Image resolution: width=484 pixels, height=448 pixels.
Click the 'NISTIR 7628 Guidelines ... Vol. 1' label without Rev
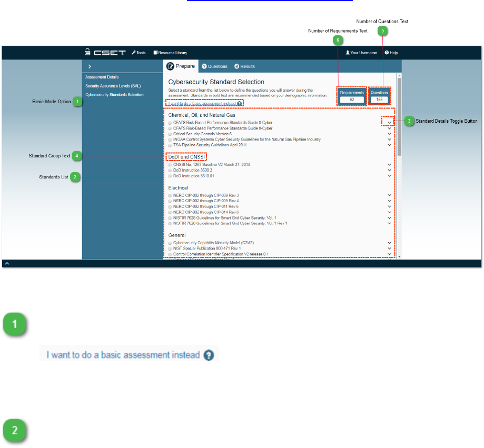click(225, 218)
